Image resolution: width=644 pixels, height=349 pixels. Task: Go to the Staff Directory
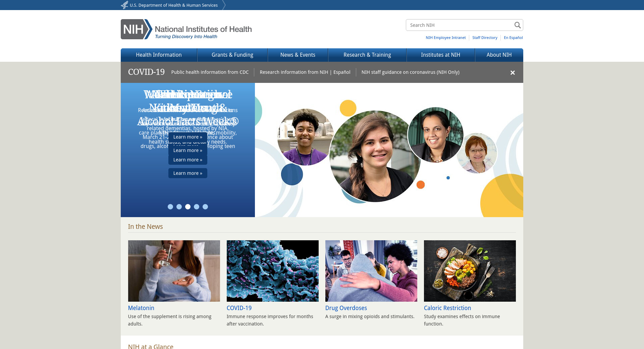[485, 38]
